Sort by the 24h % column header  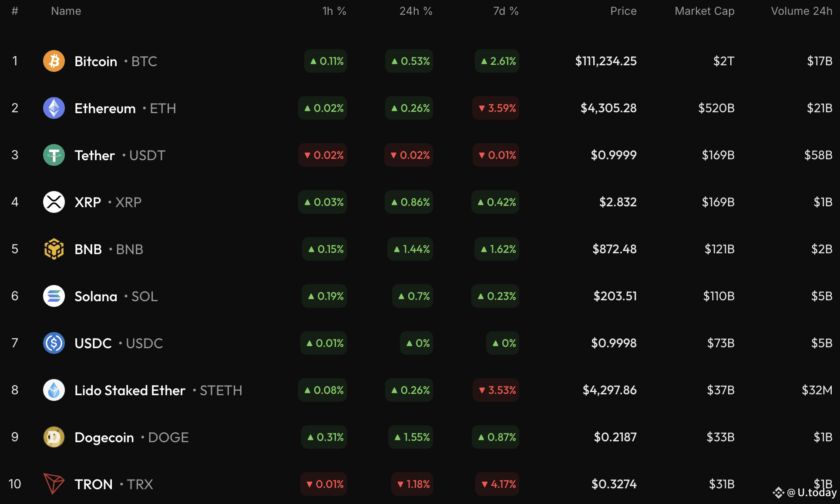pos(416,11)
